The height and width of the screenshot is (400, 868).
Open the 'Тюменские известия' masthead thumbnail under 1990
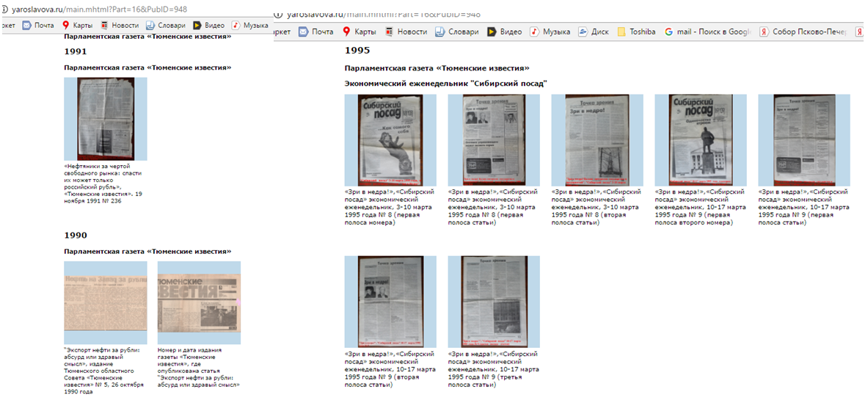pos(200,302)
